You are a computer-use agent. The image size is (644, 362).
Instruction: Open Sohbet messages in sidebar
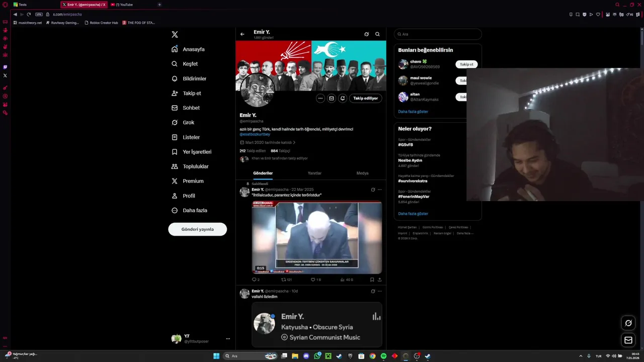click(x=186, y=108)
